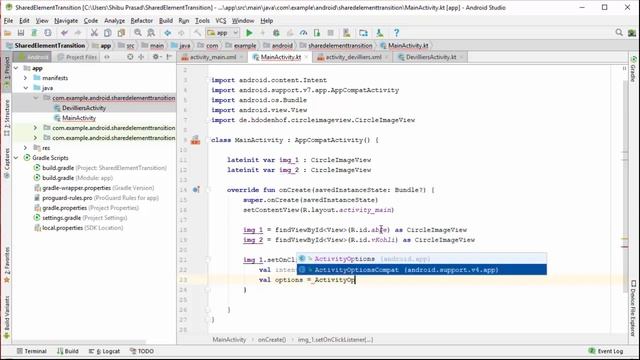
Task: Click the Undo arrow icon
Action: (64, 33)
